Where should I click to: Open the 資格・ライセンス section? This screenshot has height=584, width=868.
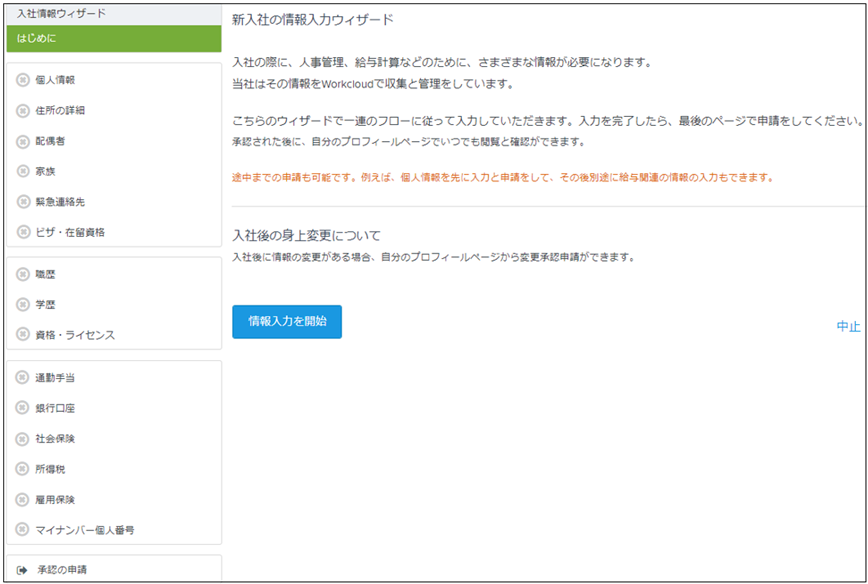[x=76, y=335]
